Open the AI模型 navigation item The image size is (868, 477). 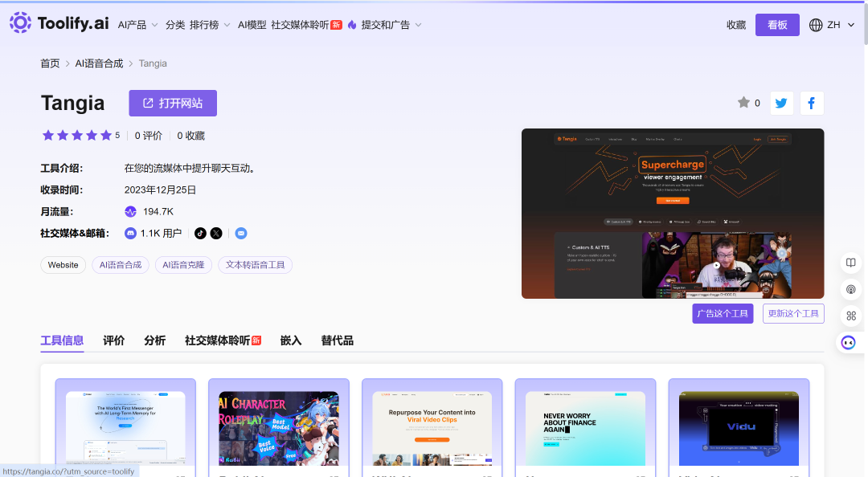(x=252, y=25)
